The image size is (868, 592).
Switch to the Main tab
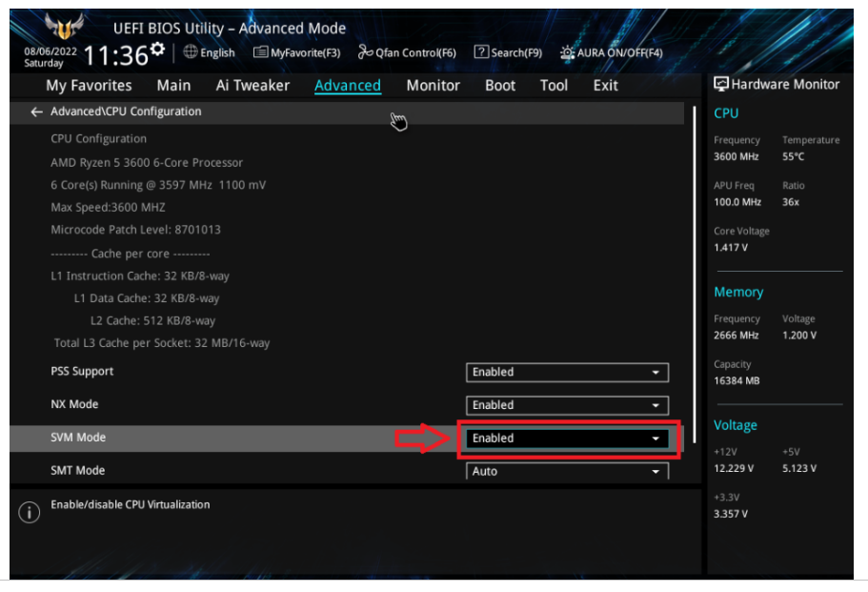(x=173, y=85)
